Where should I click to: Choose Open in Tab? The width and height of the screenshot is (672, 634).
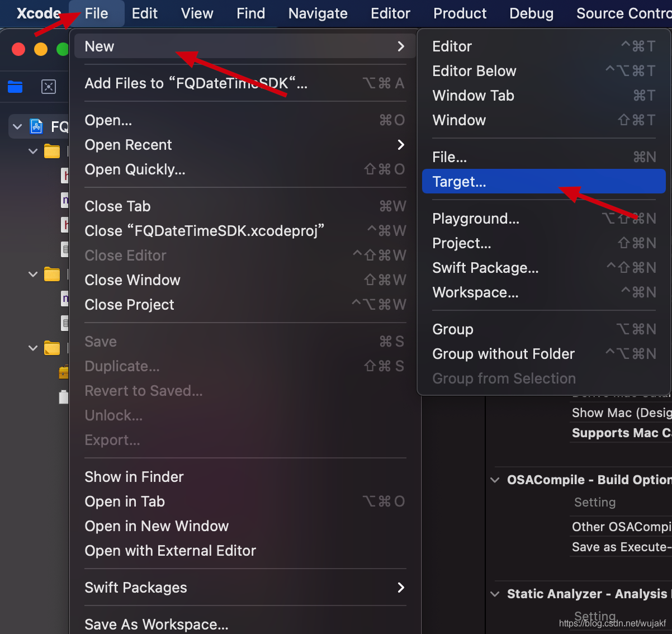tap(245, 501)
